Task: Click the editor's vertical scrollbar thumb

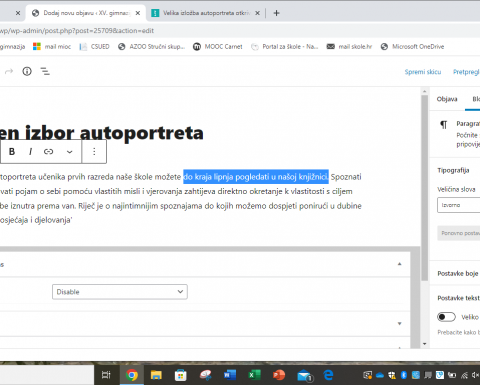Action: (424, 187)
